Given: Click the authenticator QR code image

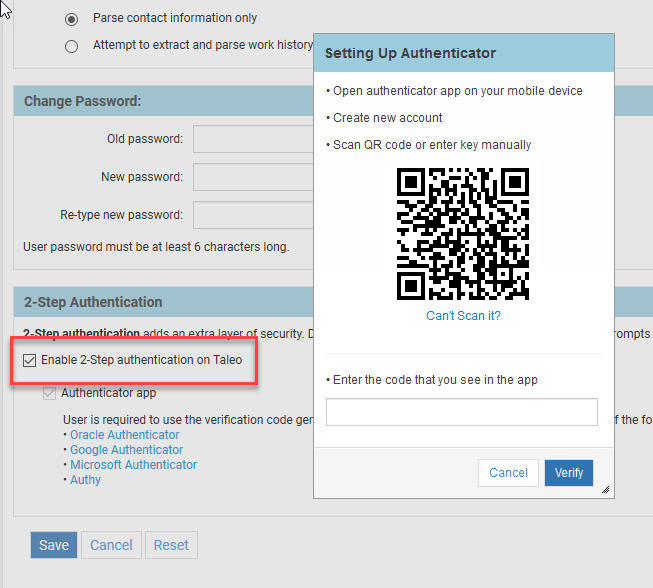Looking at the screenshot, I should pyautogui.click(x=463, y=234).
